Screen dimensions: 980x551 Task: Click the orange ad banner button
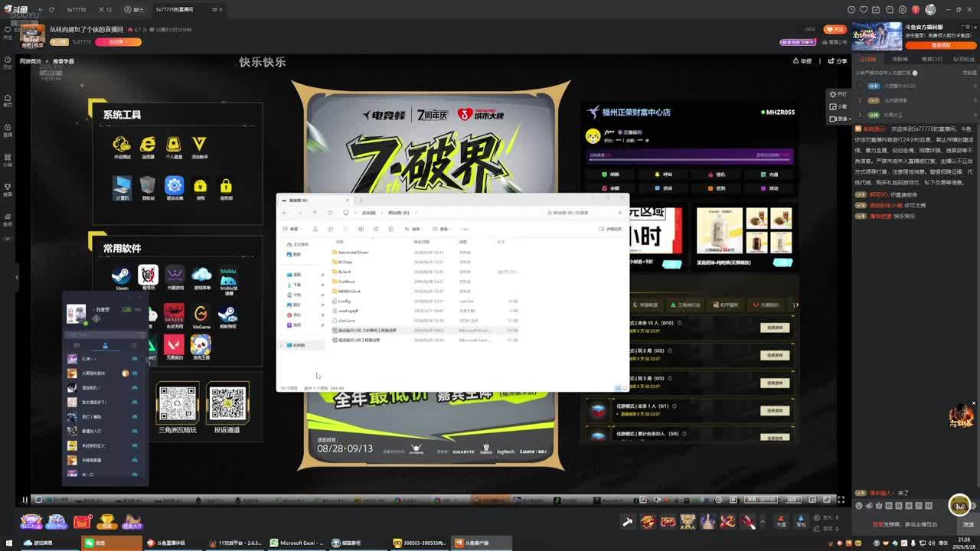940,45
